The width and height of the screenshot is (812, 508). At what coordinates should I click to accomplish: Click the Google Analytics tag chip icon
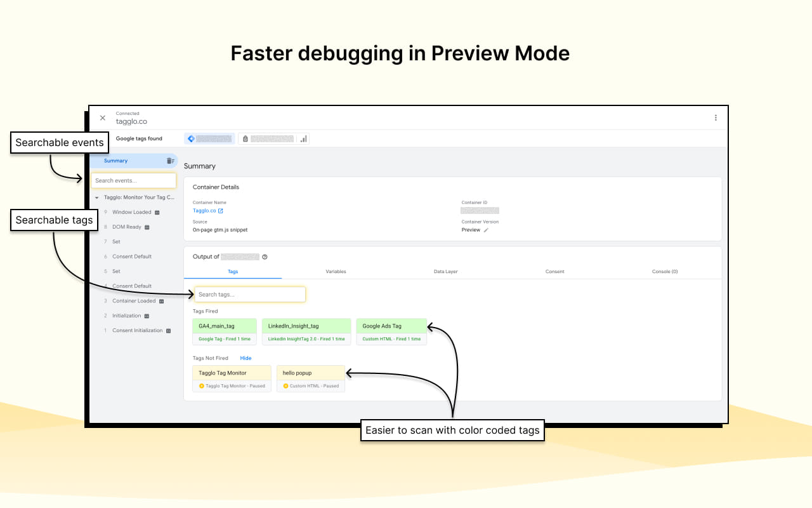coord(192,138)
